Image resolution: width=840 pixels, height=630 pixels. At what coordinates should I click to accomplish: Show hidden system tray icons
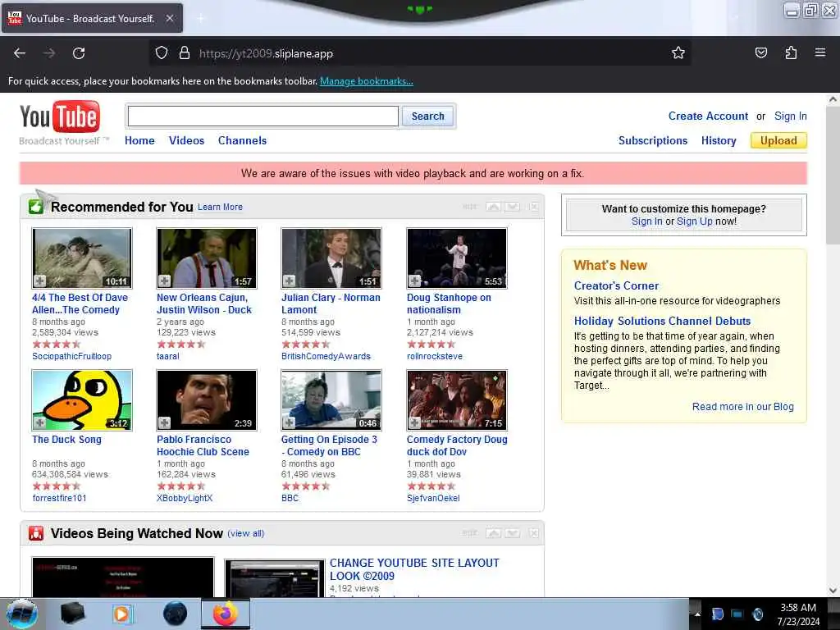tap(697, 614)
